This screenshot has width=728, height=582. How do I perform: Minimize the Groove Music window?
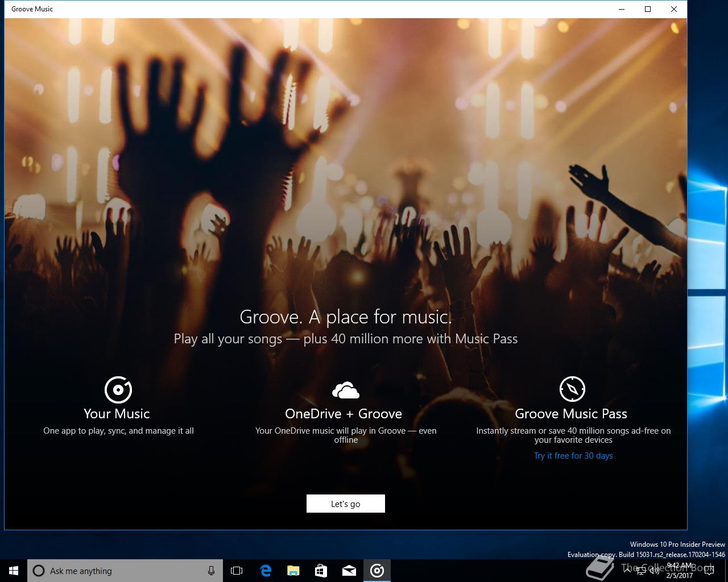[x=622, y=9]
